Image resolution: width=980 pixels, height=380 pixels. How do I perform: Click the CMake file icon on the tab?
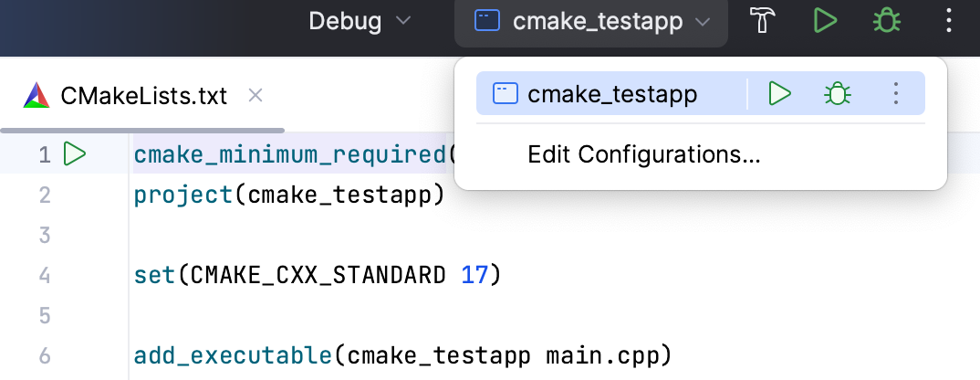pyautogui.click(x=36, y=95)
